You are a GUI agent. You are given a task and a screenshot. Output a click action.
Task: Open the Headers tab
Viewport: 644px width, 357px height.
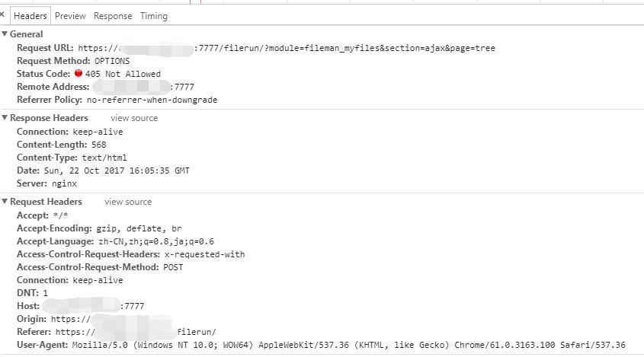30,16
